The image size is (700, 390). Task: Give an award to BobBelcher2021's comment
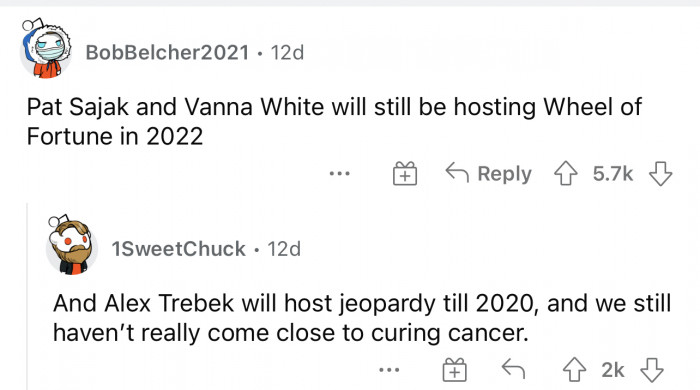tap(405, 173)
